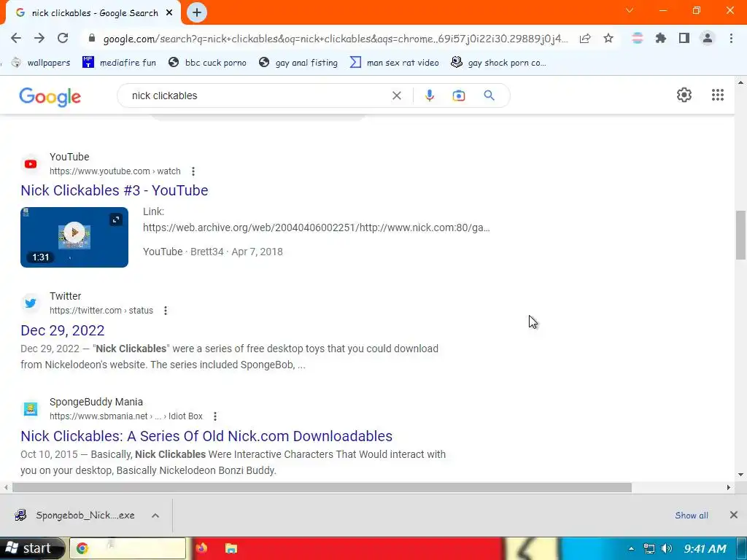Screen dimensions: 747x560
Task: Click the youtube.com watch URL breadcrumb
Action: tap(115, 171)
